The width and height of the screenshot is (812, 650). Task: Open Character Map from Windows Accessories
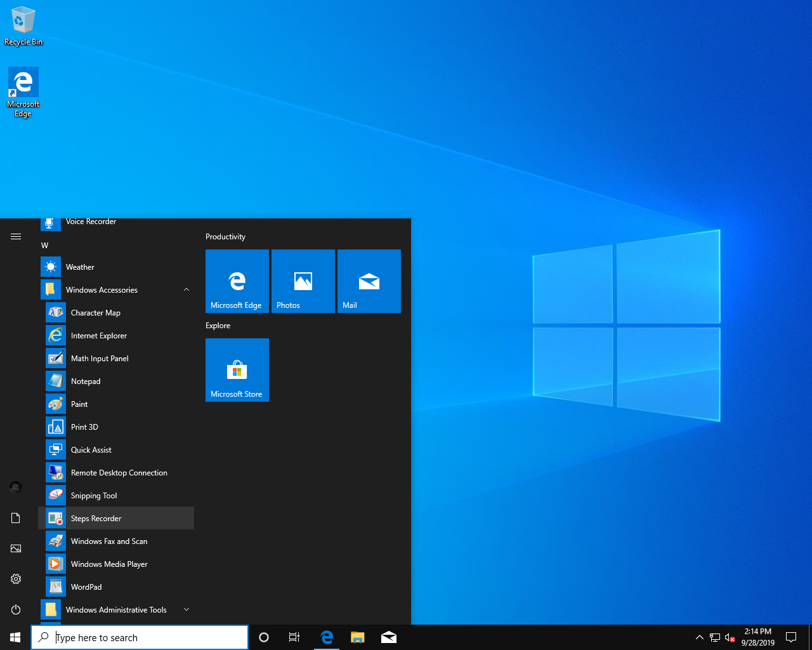tap(116, 313)
